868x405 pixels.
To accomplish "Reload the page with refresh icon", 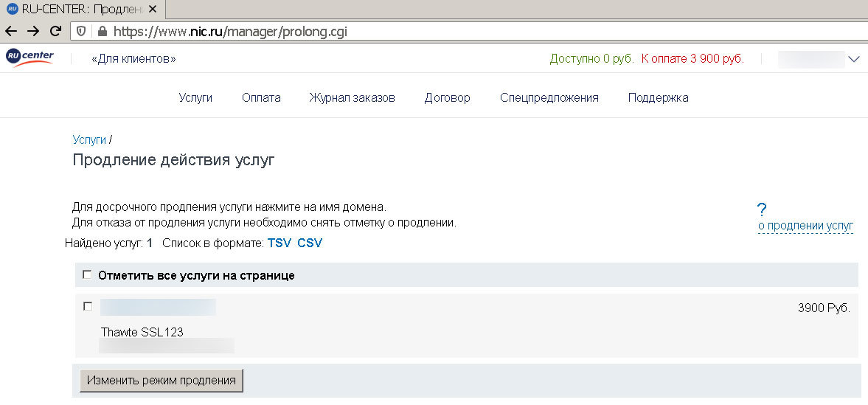I will (55, 31).
